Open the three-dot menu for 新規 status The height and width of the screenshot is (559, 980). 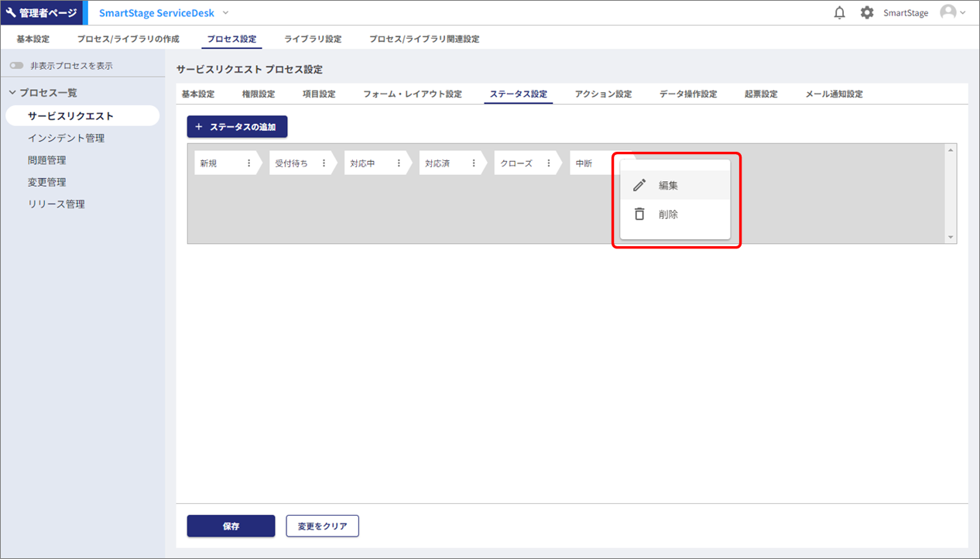point(248,163)
